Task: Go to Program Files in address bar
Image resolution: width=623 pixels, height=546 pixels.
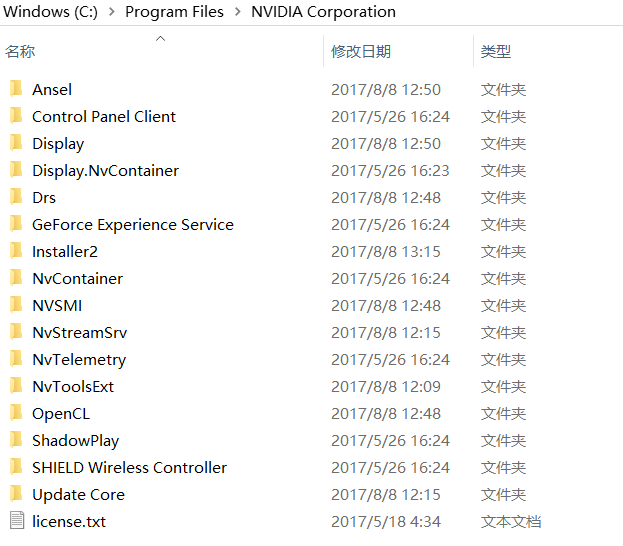Action: coord(174,12)
